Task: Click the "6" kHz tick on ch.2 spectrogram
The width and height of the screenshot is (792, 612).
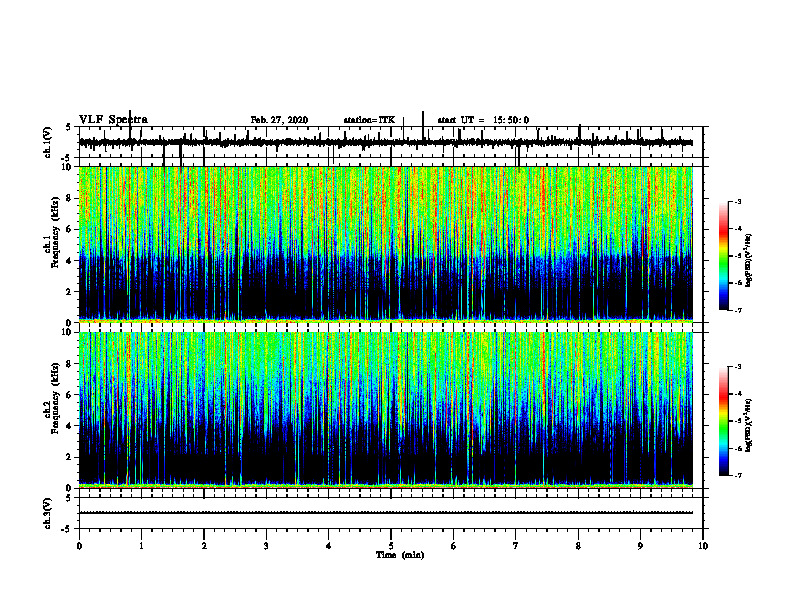Action: point(69,395)
